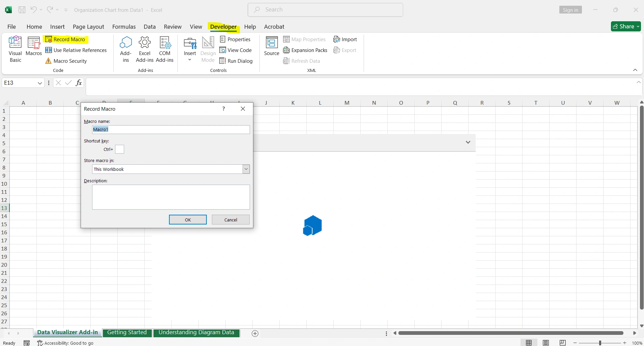Collapse the ribbon with the chevron
Viewport: 644px width, 346px height.
click(x=636, y=70)
